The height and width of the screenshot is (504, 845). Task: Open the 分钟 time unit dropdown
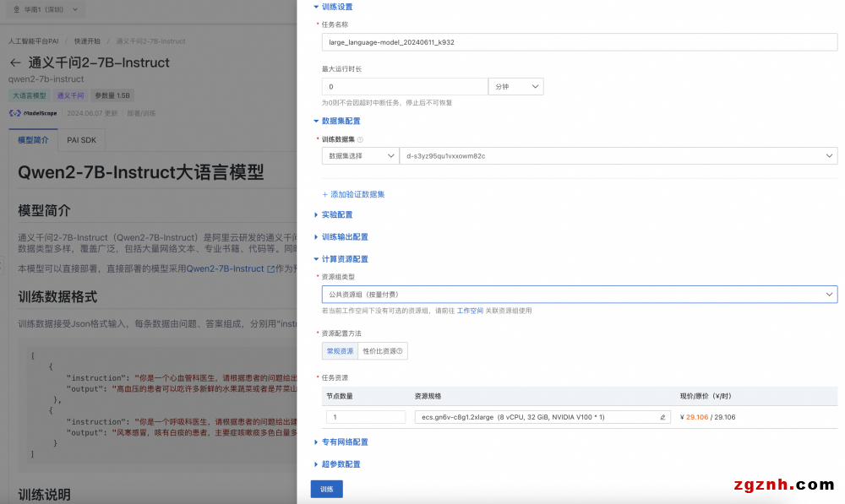(x=515, y=87)
